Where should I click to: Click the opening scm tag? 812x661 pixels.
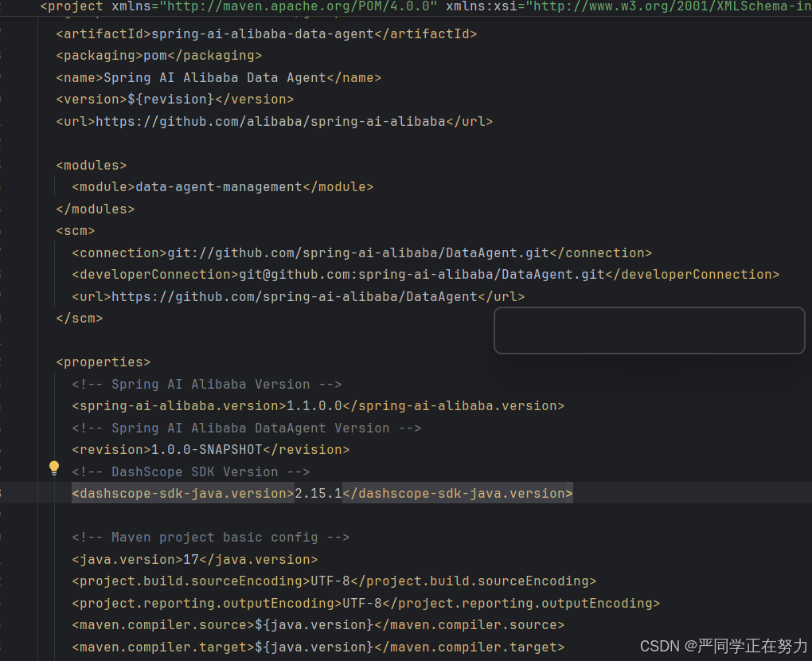point(76,231)
